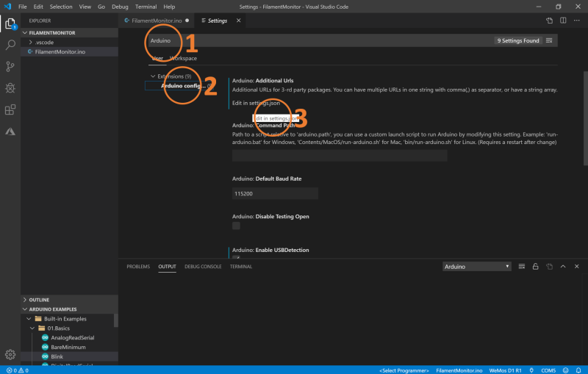Clear settings search filter icon
Image resolution: width=588 pixels, height=374 pixels.
coord(549,40)
